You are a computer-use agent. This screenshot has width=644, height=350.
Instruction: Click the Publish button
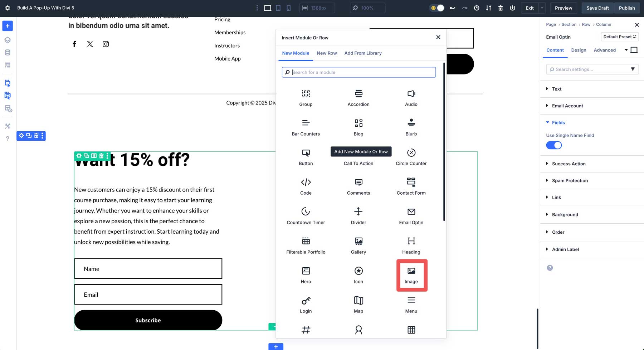pyautogui.click(x=626, y=8)
